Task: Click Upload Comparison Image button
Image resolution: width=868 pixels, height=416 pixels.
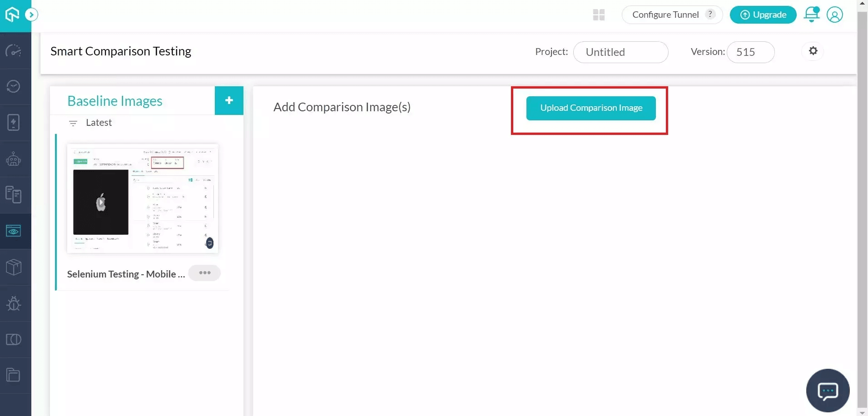Action: pos(591,108)
